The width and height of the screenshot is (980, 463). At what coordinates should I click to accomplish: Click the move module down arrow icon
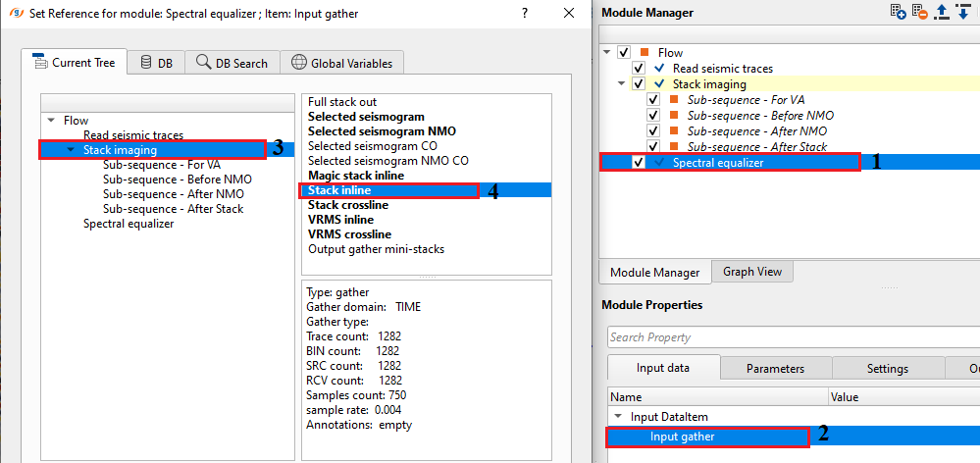point(962,12)
